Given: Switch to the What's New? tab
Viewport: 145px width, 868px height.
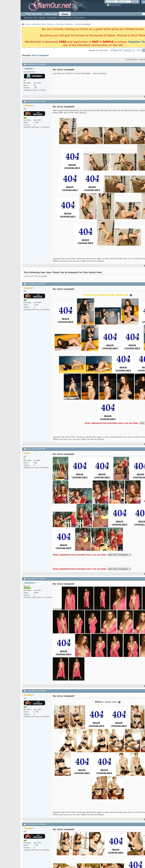Looking at the screenshot, I should [x=51, y=14].
